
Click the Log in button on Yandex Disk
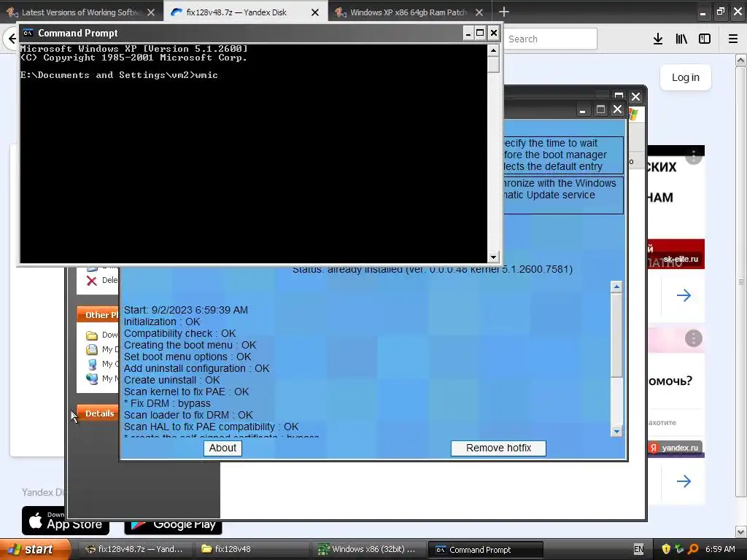(686, 77)
